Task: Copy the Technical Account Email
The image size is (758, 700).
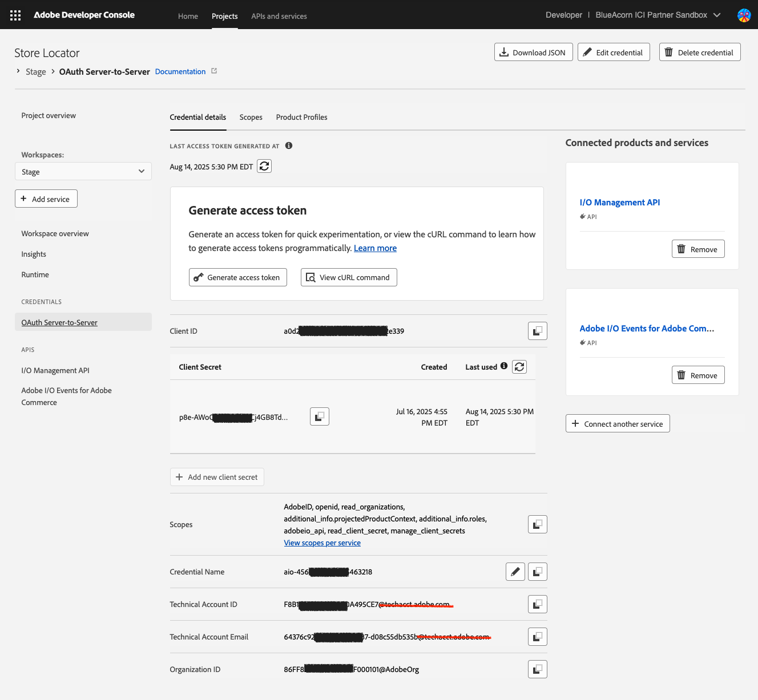Action: (x=538, y=637)
